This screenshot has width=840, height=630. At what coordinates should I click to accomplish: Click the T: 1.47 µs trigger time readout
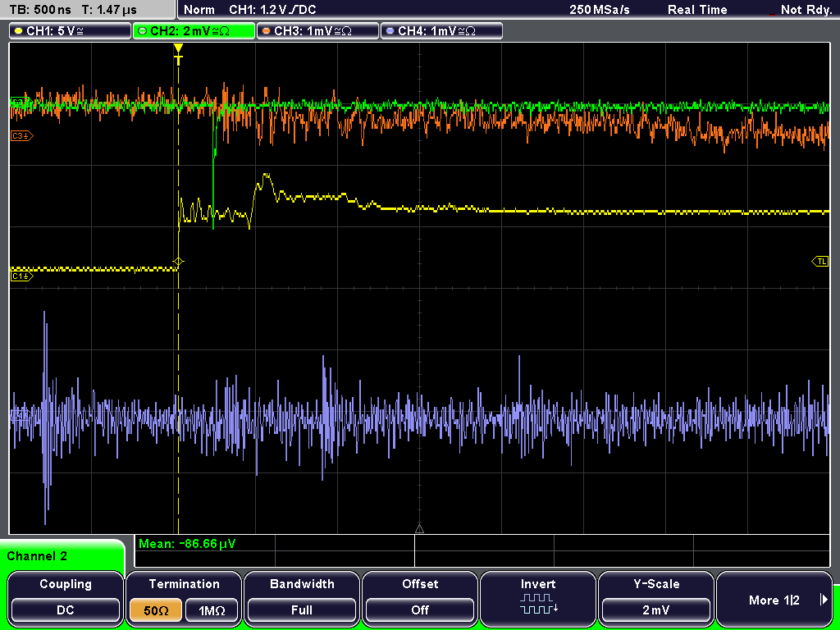pos(109,10)
